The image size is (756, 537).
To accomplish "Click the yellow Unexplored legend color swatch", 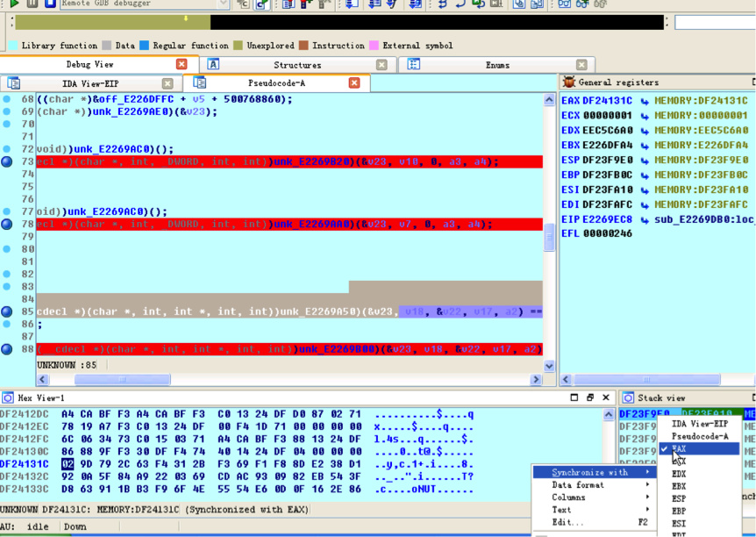I will click(239, 46).
